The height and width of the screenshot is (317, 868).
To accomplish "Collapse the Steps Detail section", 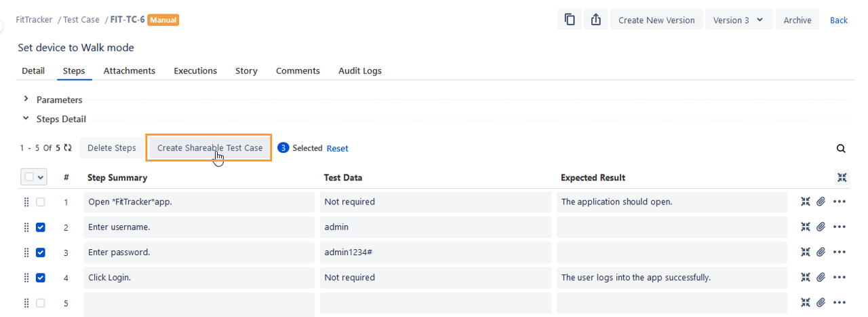I will tap(26, 118).
